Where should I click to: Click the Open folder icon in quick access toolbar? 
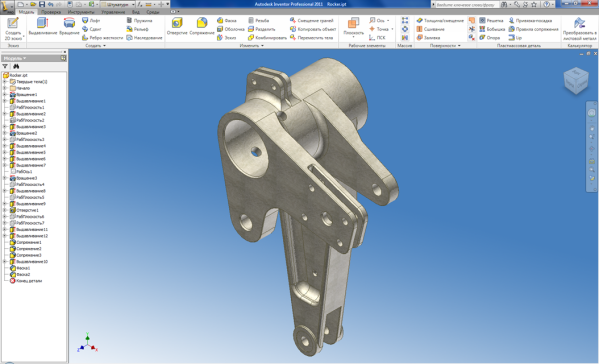[x=33, y=4]
